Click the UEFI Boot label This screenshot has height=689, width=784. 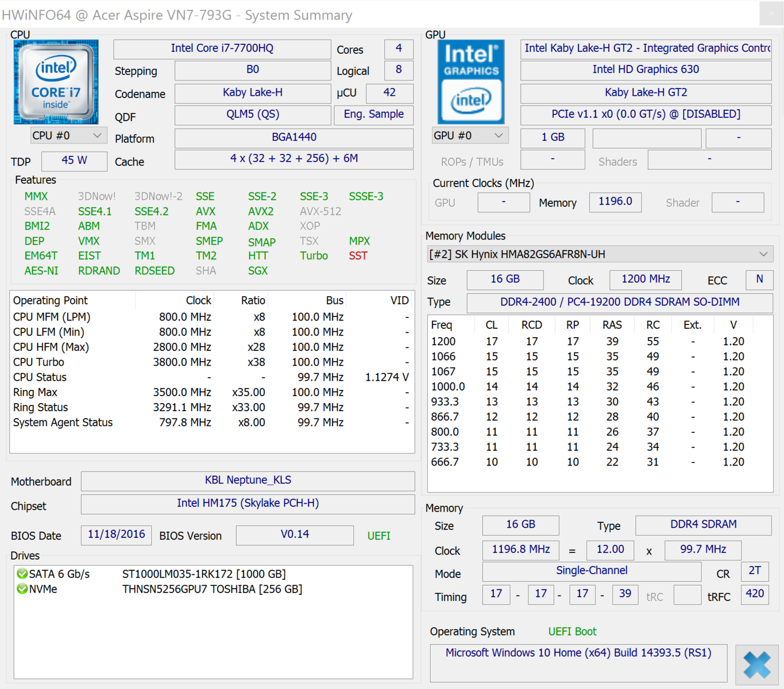[x=573, y=632]
